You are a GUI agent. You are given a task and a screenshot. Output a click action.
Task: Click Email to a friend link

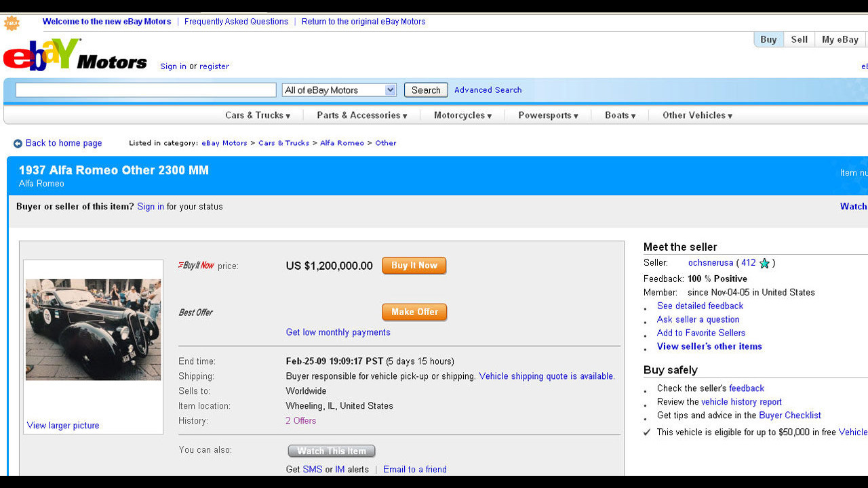pos(415,470)
